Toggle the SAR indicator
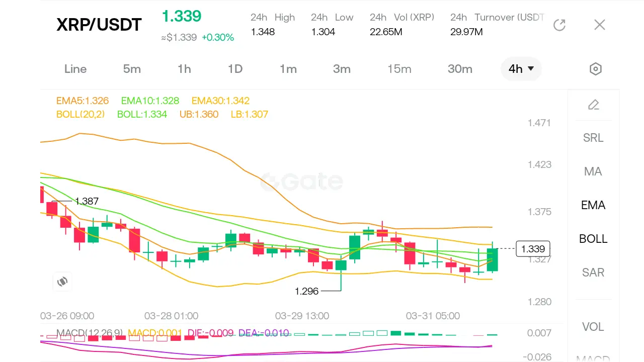644x362 pixels. 593,273
